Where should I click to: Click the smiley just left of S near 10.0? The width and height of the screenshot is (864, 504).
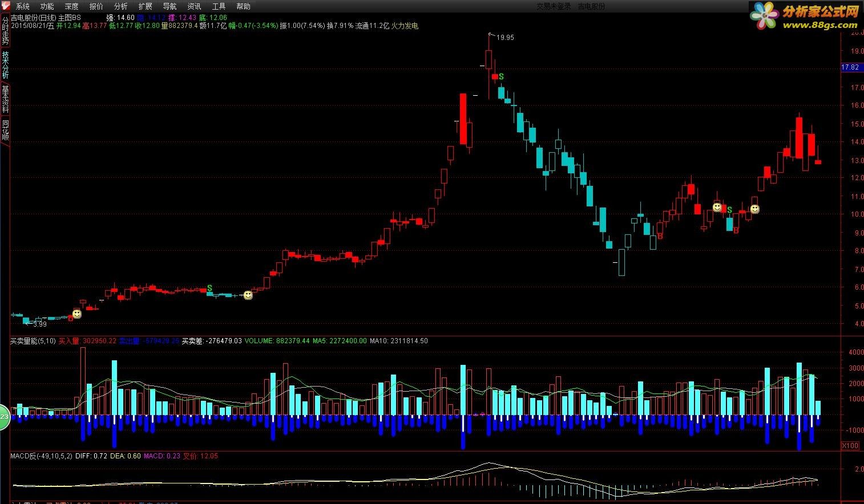coord(717,208)
